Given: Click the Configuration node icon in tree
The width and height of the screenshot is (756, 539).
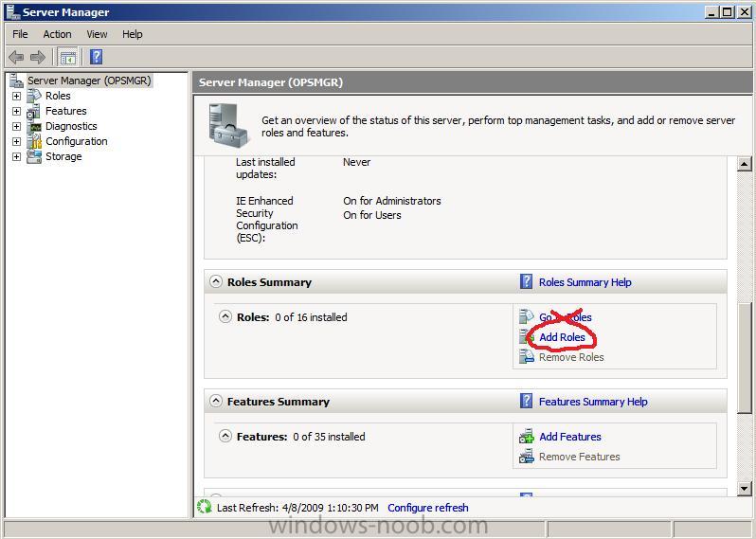Looking at the screenshot, I should (x=34, y=141).
